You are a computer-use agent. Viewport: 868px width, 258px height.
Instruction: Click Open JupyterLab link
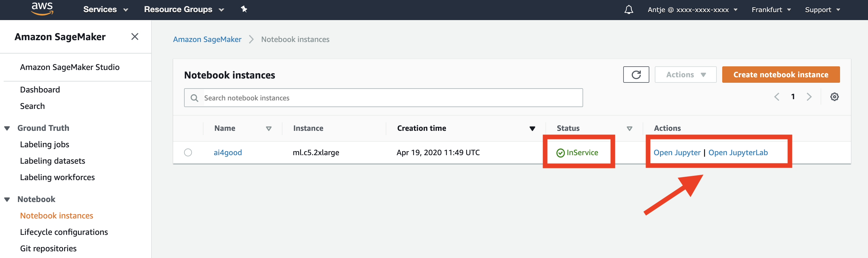pos(738,153)
